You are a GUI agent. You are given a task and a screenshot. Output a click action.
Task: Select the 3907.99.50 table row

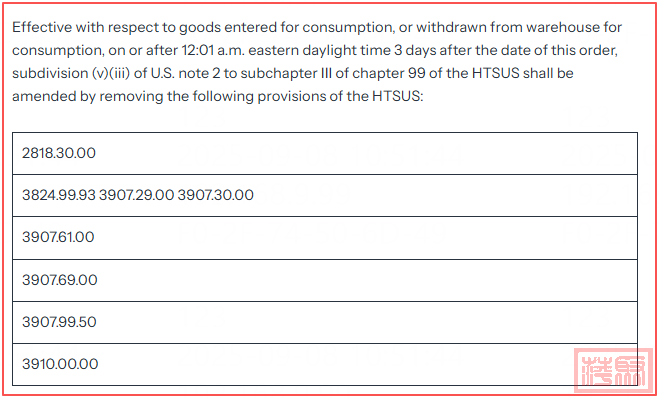click(x=325, y=322)
